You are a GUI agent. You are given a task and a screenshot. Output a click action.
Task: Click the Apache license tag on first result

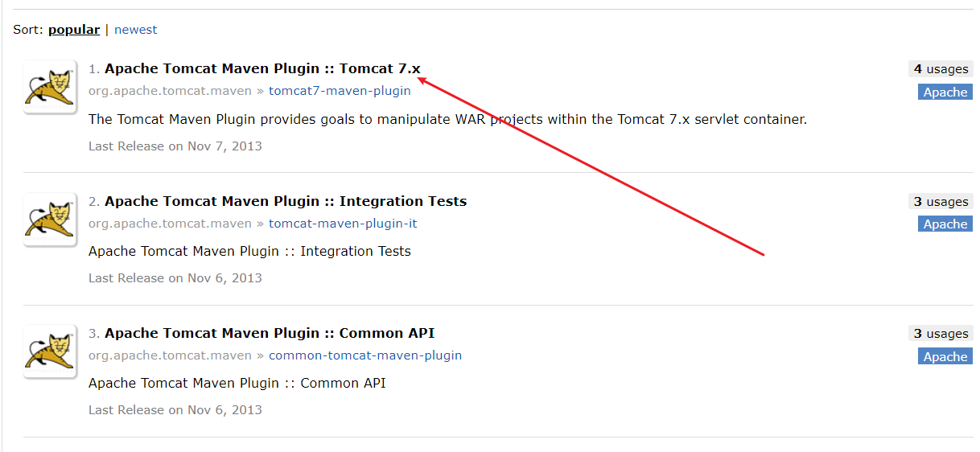pos(945,92)
